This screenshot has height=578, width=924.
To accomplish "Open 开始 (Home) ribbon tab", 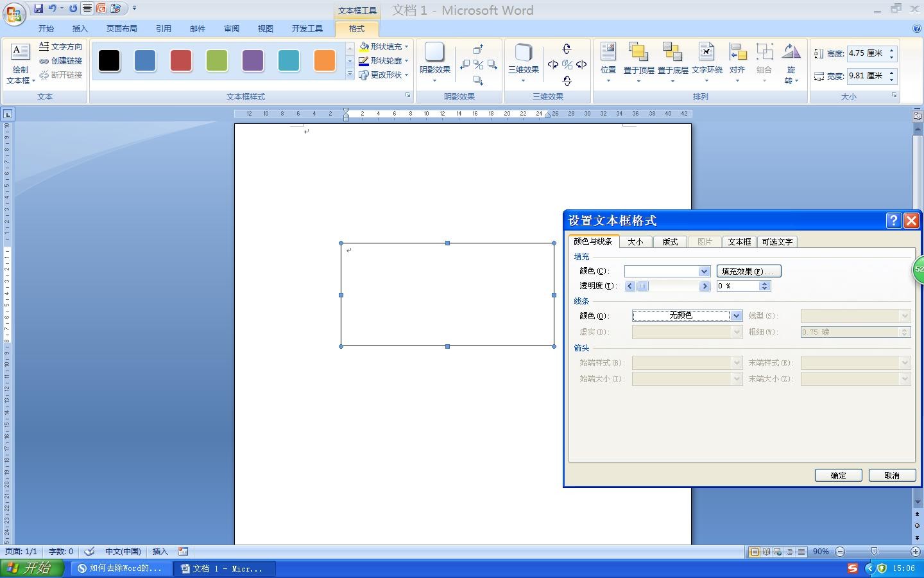I will point(46,28).
